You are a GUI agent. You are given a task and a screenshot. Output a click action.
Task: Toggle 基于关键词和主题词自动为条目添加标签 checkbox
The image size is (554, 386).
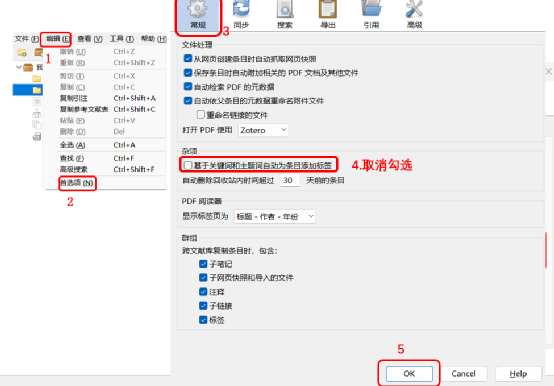click(x=188, y=165)
